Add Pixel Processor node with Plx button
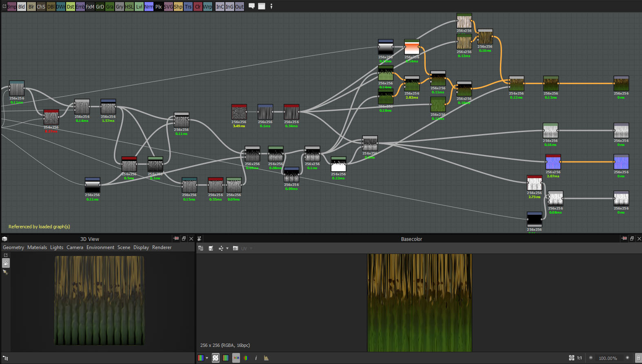Screen dimensions: 642x364 click(159, 7)
